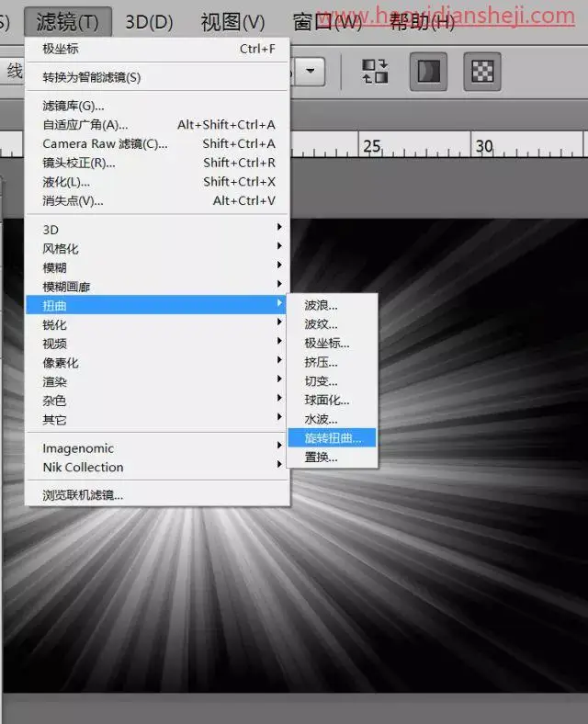588x724 pixels.
Task: Open 镜头校正(R)... lens correction
Action: [x=158, y=163]
